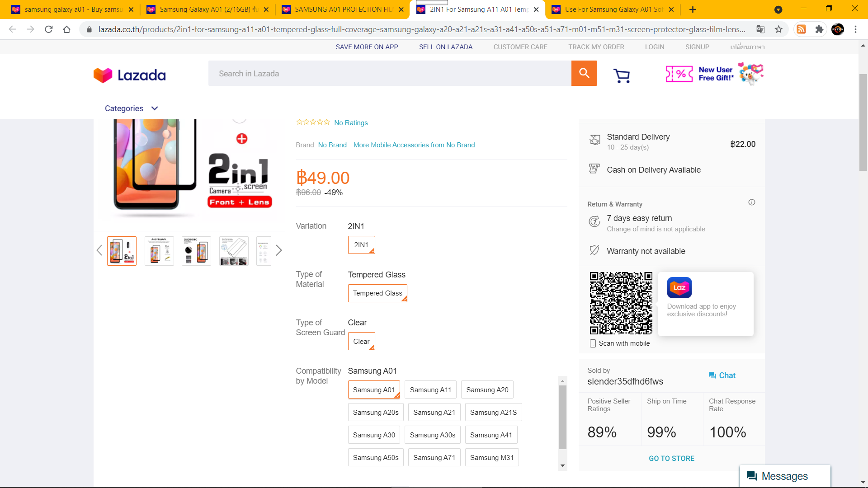Click the change language link
The height and width of the screenshot is (488, 868).
point(747,47)
